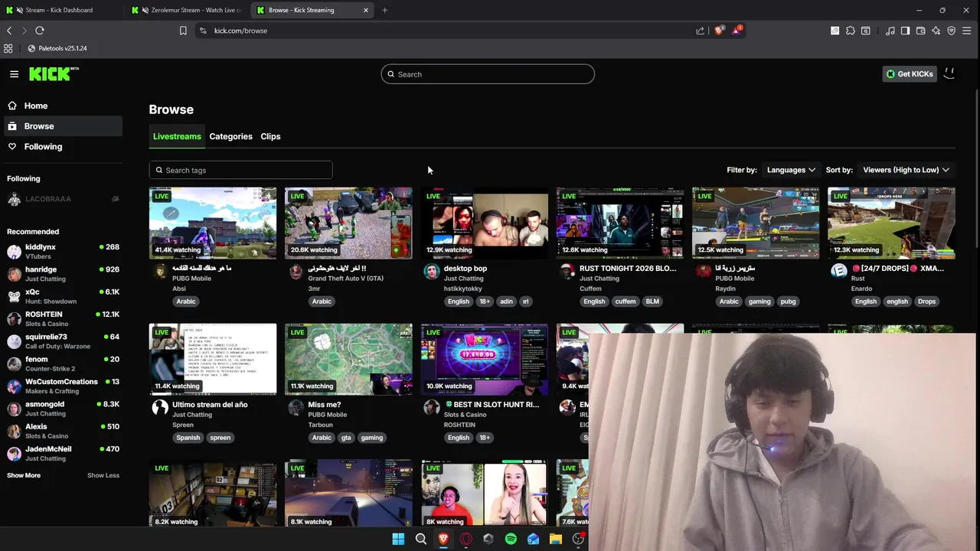
Task: Open LACOBRAAA in the Following list
Action: click(x=63, y=199)
